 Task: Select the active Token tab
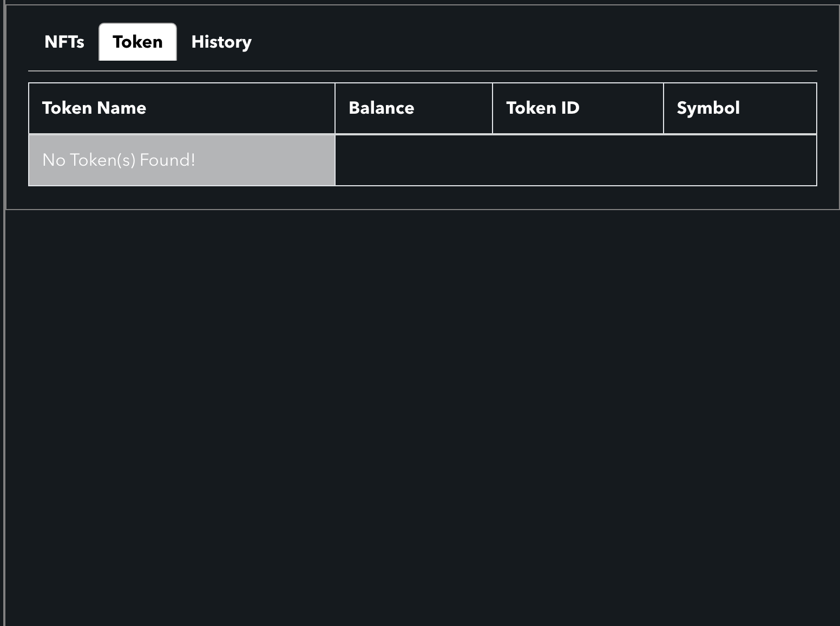tap(137, 42)
